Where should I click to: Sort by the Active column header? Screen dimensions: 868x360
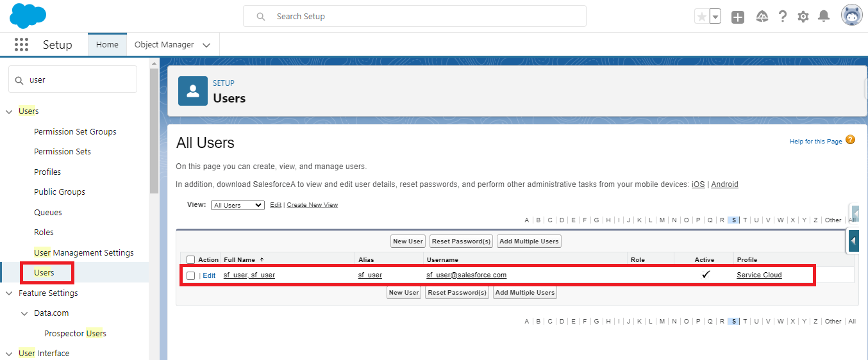pos(705,259)
